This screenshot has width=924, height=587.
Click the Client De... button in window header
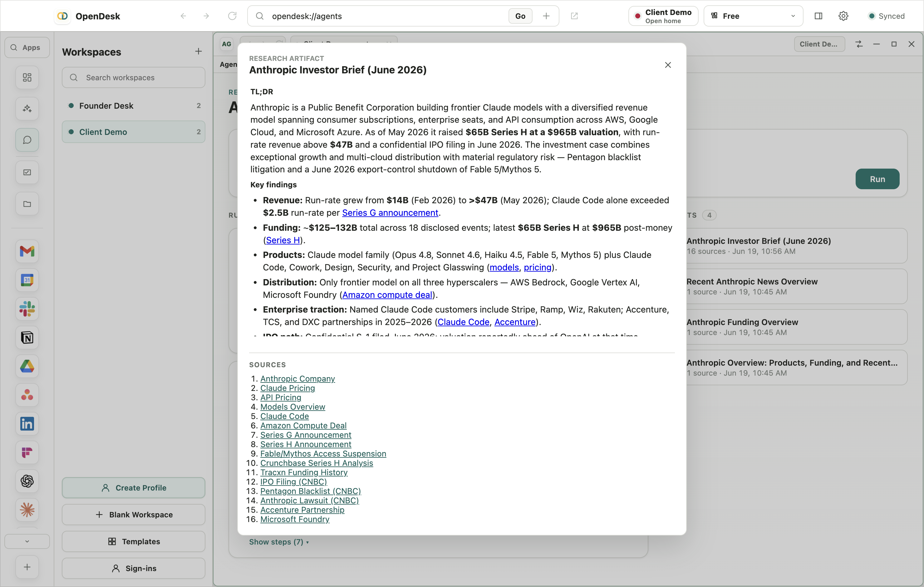[819, 44]
